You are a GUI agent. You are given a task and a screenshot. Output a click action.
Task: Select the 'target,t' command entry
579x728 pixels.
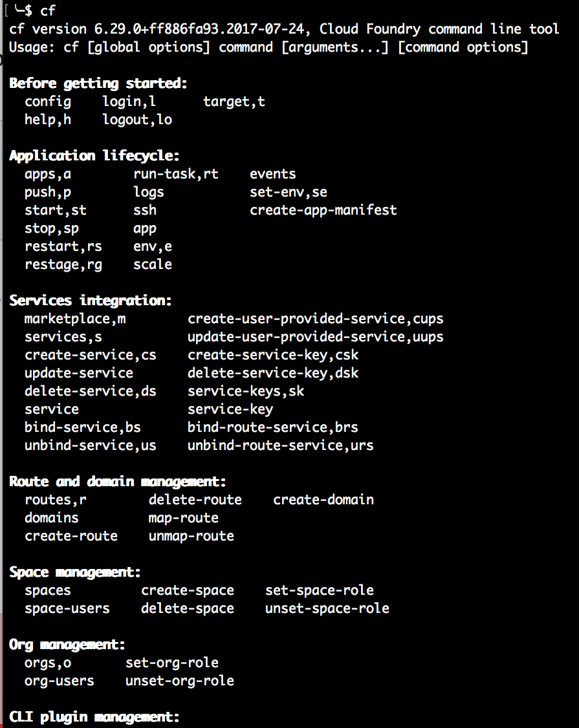tap(234, 102)
